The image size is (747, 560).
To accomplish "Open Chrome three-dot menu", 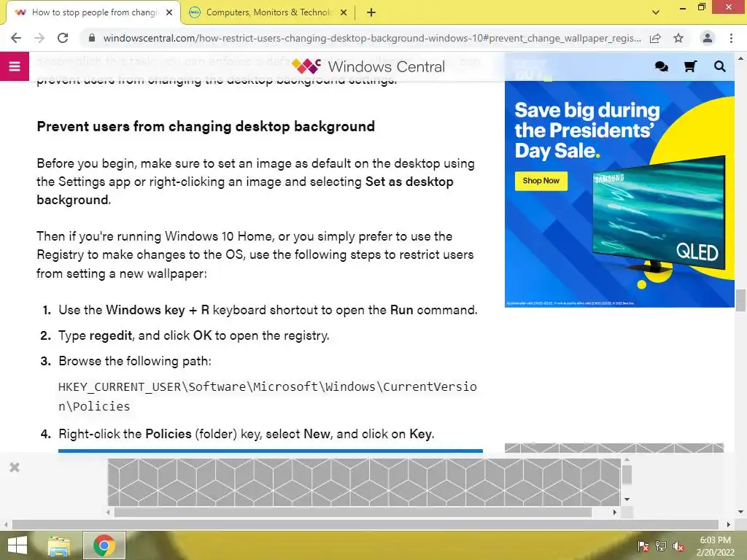I will (x=731, y=38).
